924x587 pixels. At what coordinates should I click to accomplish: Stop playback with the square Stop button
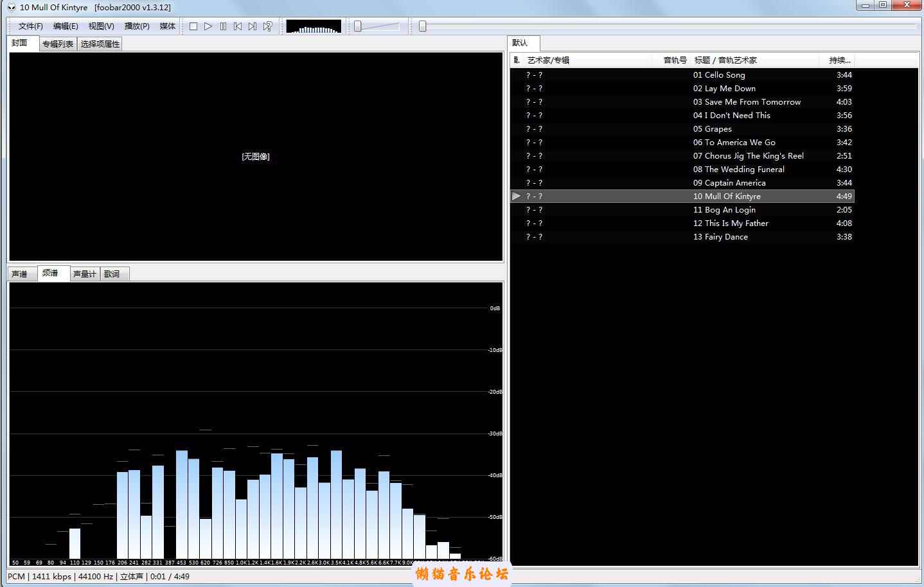[x=193, y=26]
